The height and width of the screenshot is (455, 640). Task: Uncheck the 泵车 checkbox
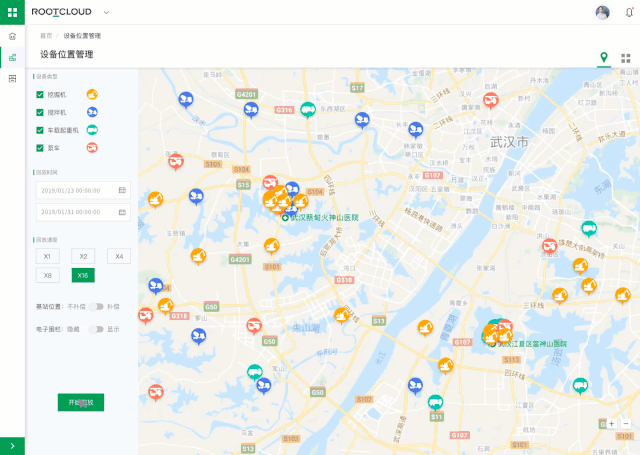coord(39,148)
